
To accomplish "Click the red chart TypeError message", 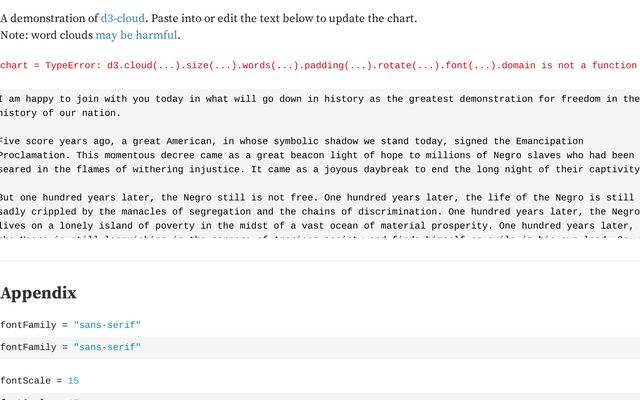I will (320, 66).
